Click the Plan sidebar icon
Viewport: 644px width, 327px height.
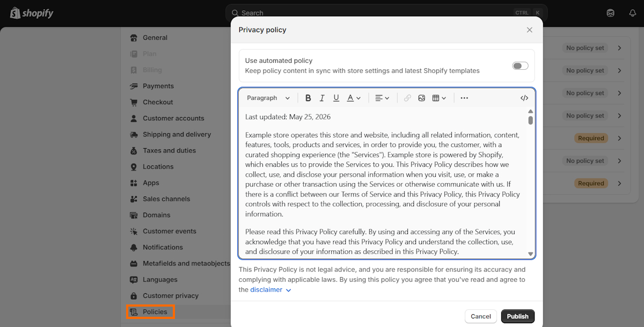pos(134,54)
